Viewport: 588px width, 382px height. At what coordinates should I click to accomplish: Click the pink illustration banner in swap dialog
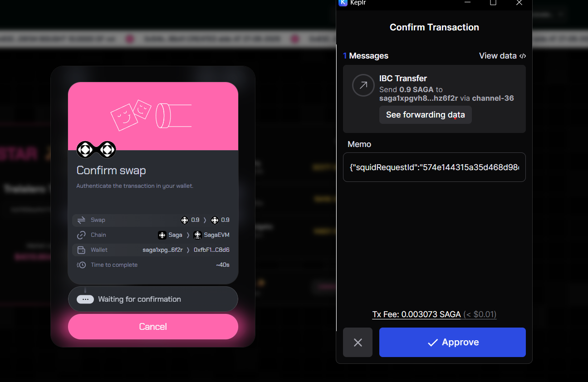click(x=153, y=116)
